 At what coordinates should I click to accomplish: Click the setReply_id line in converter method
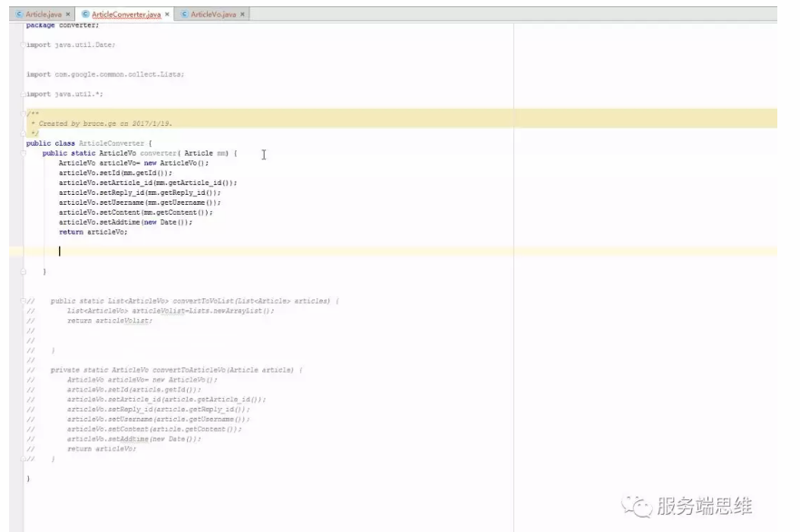pyautogui.click(x=140, y=193)
